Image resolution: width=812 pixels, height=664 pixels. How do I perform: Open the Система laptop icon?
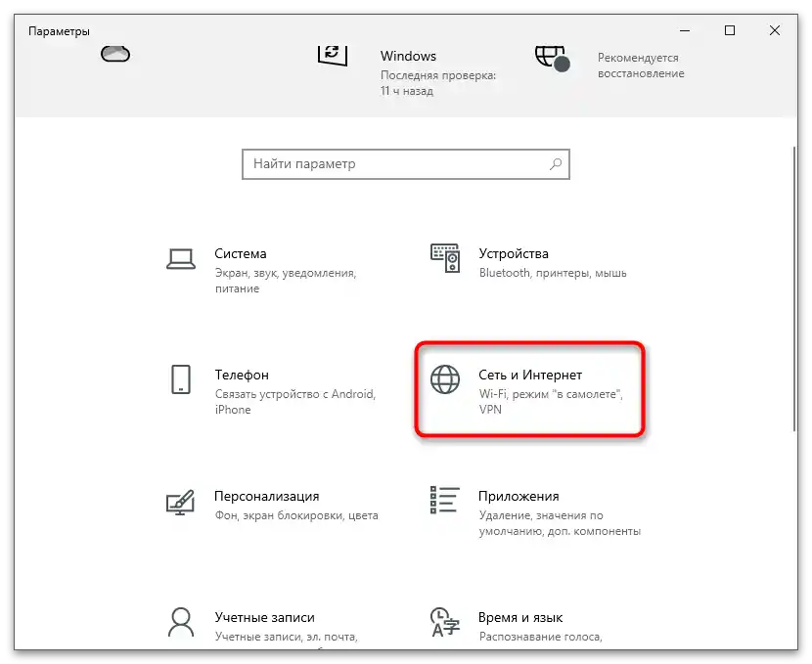pos(181,259)
